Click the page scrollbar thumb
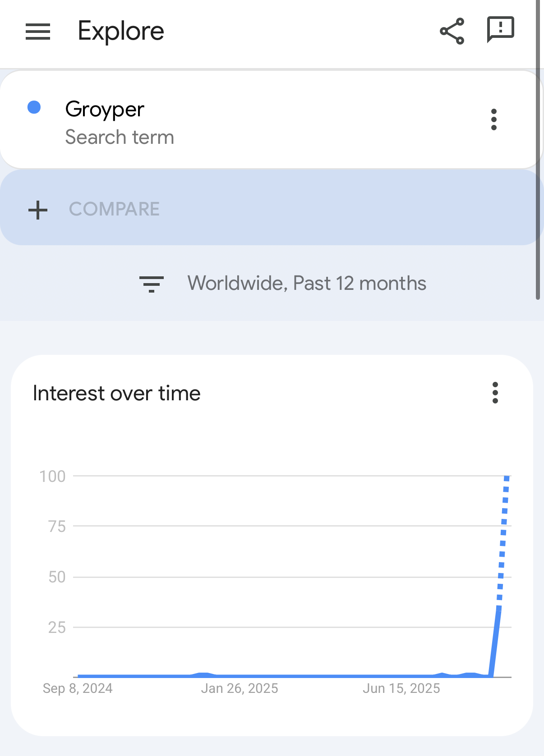 tap(538, 149)
